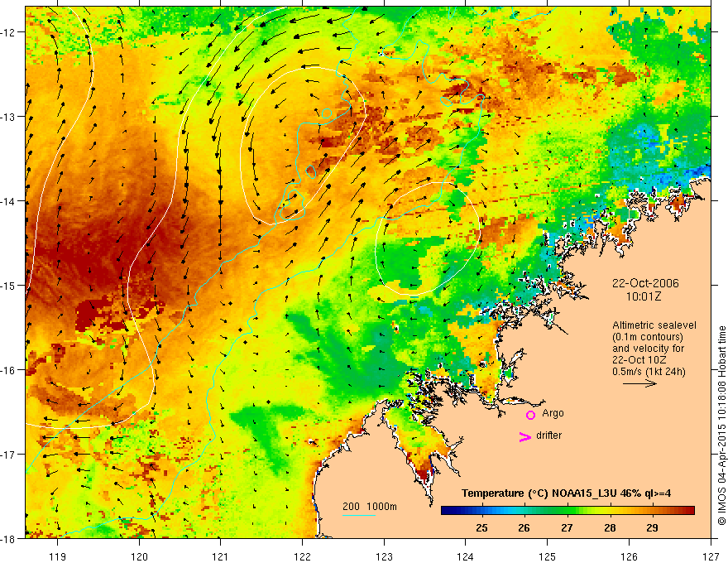Click the latitude axis label -12
Viewport: 728px width, 563px height.
9,32
